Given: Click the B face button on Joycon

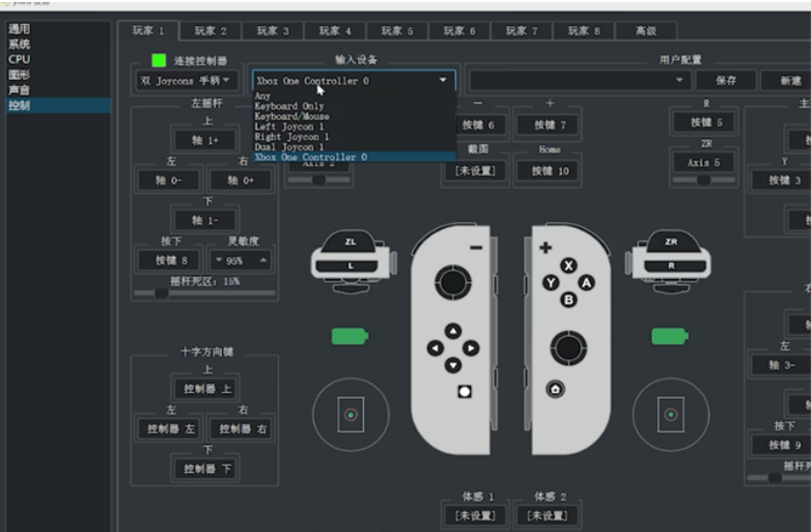Looking at the screenshot, I should pos(569,300).
